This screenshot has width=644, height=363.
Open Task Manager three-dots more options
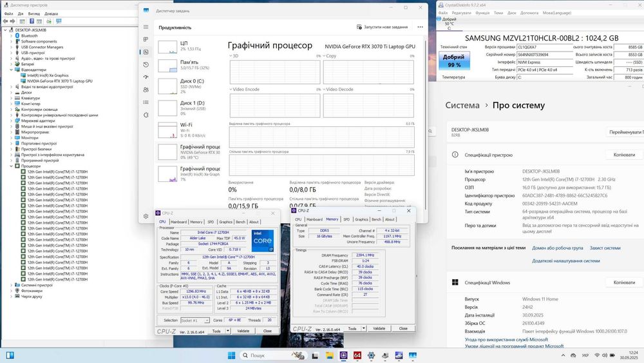click(x=420, y=27)
